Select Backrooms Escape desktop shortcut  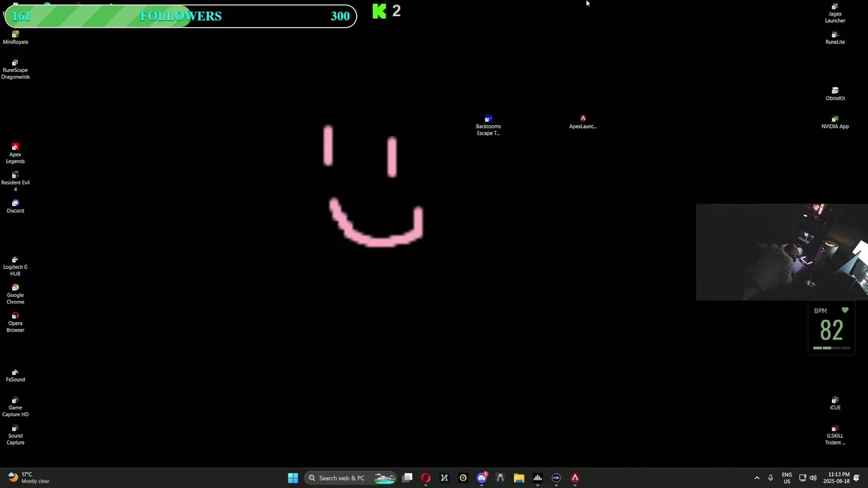click(488, 125)
